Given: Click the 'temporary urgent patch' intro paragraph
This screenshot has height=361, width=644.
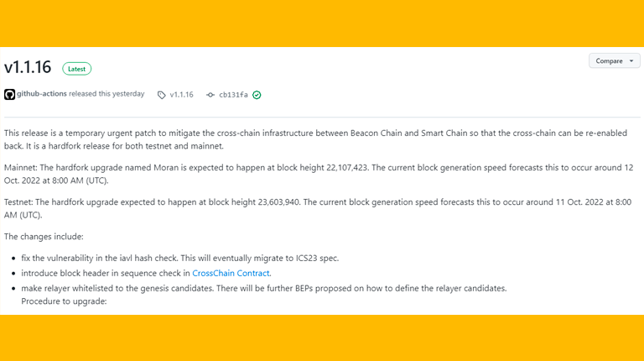Looking at the screenshot, I should (x=315, y=139).
